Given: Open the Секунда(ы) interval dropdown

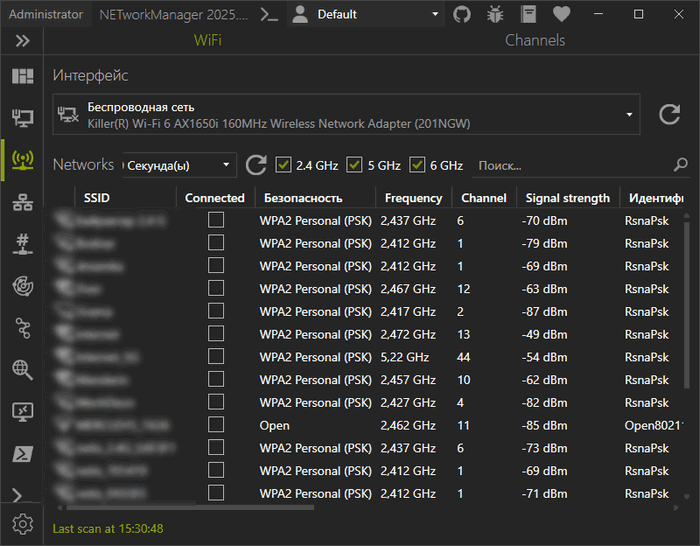Looking at the screenshot, I should [180, 165].
